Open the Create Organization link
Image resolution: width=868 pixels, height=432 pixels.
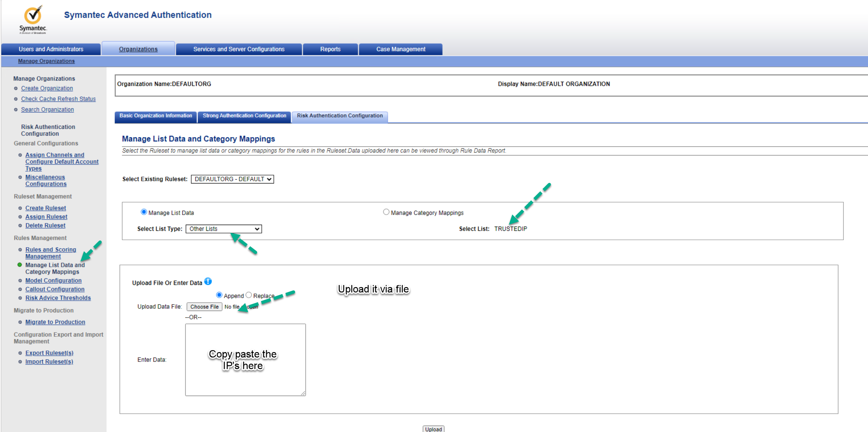click(x=47, y=88)
